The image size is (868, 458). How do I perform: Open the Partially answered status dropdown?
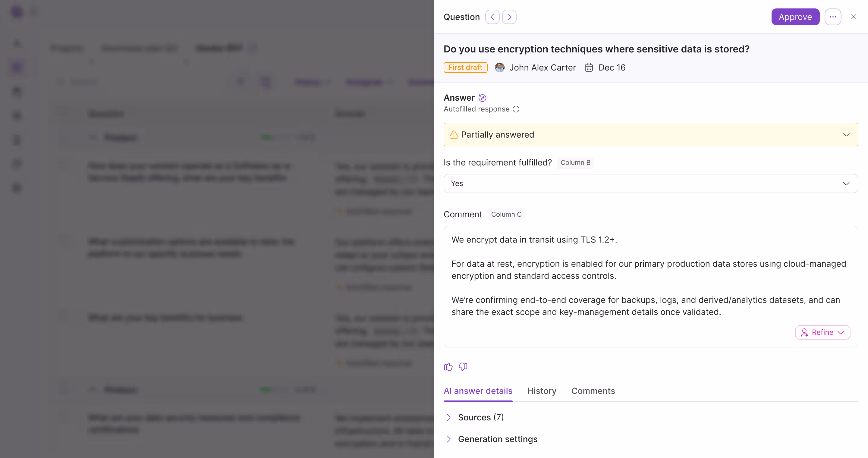click(x=651, y=135)
